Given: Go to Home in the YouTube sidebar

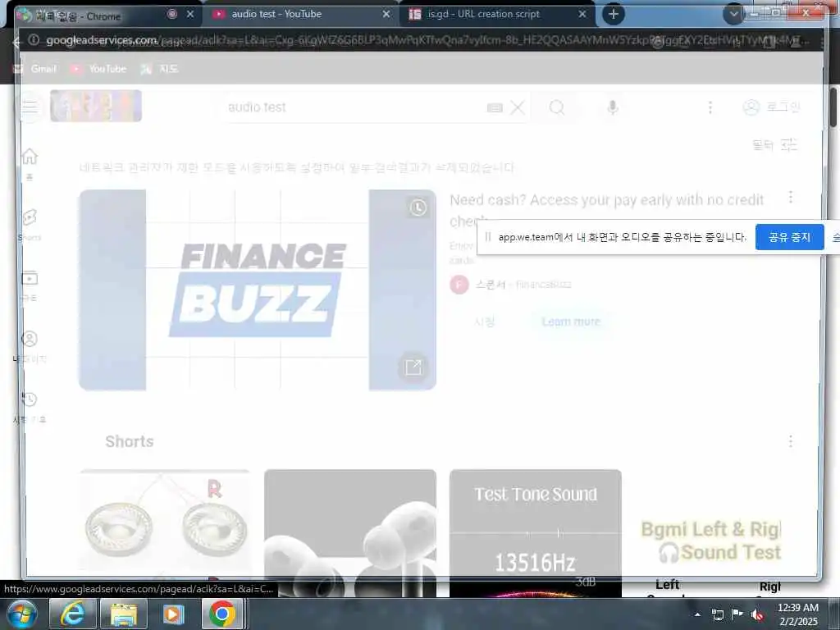Looking at the screenshot, I should (x=30, y=163).
